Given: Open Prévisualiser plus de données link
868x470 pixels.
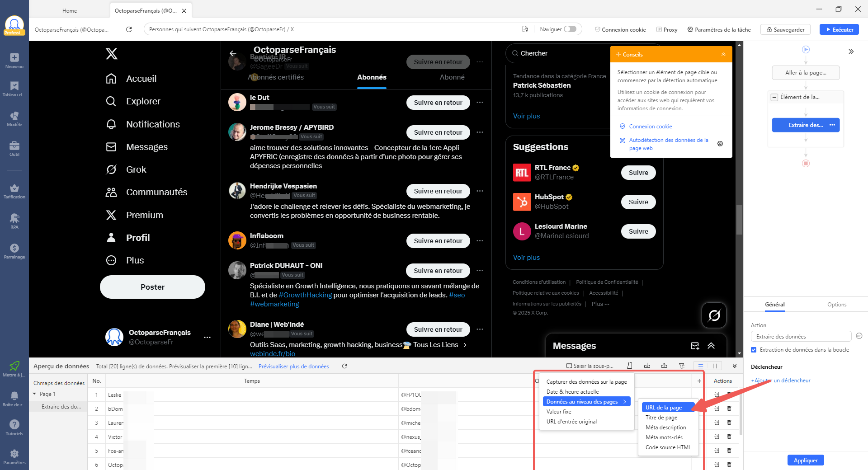Looking at the screenshot, I should [293, 366].
